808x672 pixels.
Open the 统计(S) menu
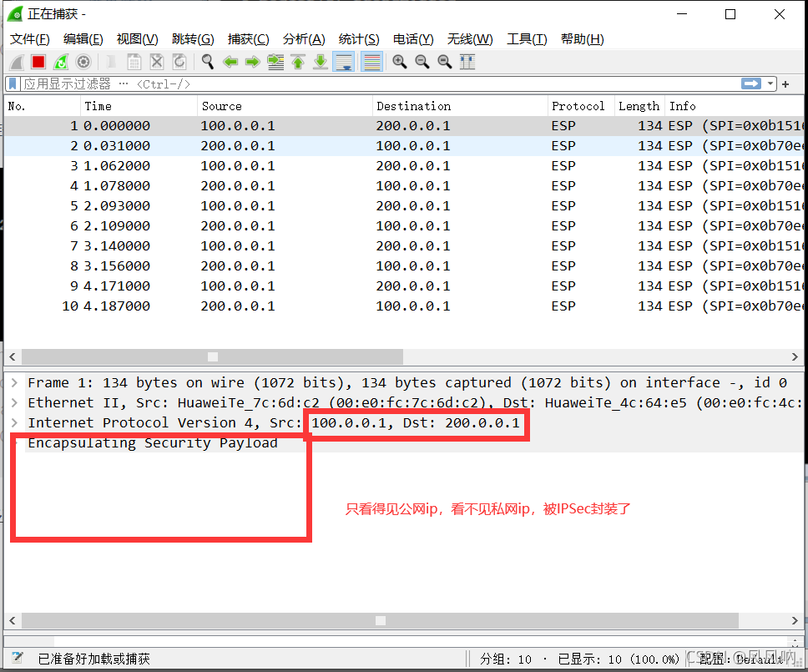[x=359, y=39]
